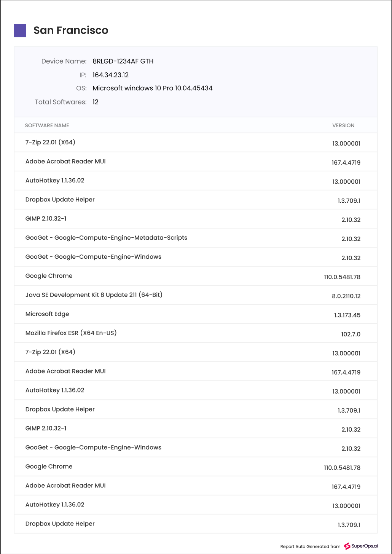Select the IP address 164.34.23.12
The image size is (392, 554).
pos(111,75)
